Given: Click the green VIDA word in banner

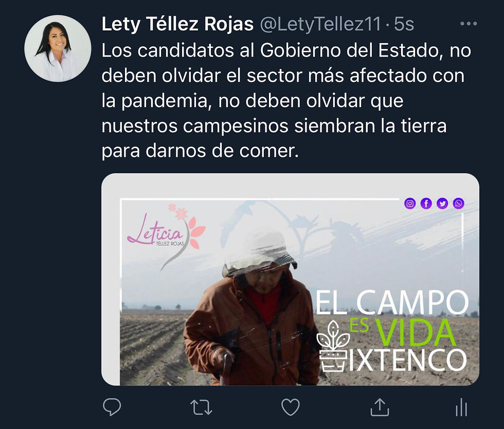Looking at the screenshot, I should tap(416, 332).
